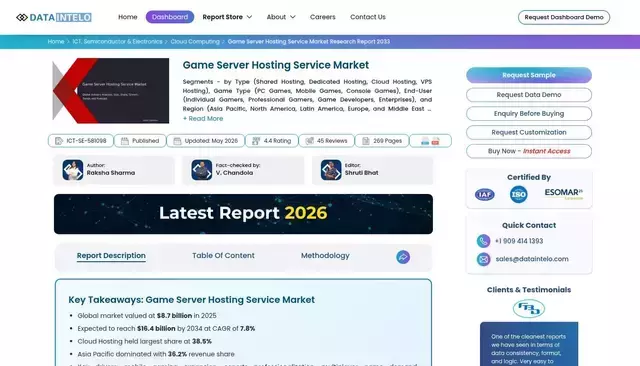This screenshot has height=366, width=640.
Task: Click the 269 Pages icon
Action: (366, 141)
